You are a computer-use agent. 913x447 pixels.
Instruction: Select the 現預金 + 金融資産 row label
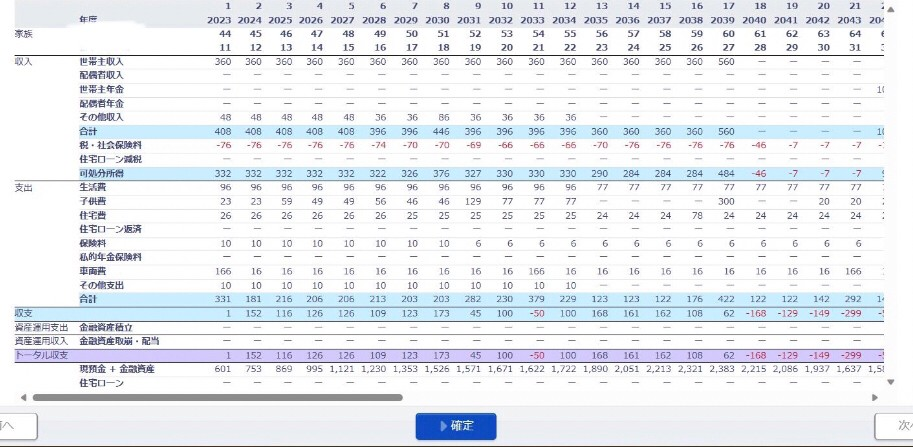(116, 369)
